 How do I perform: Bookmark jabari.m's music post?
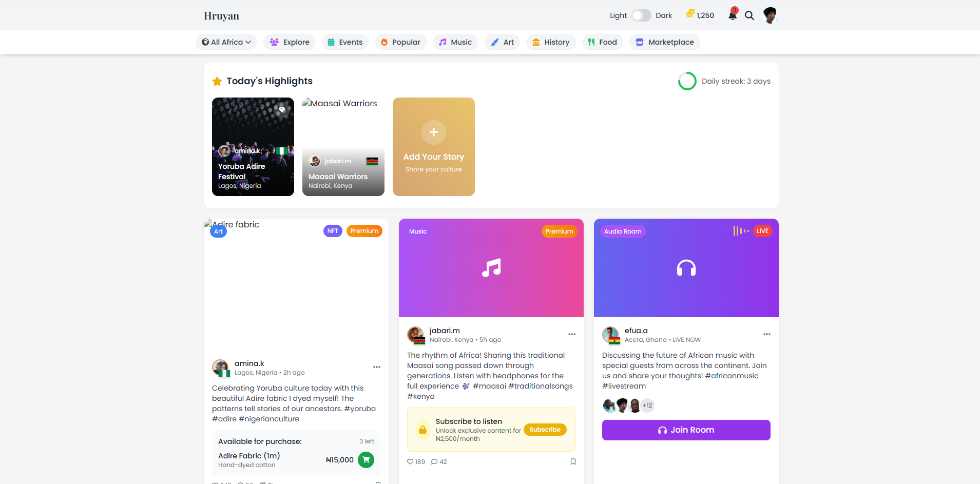click(573, 461)
